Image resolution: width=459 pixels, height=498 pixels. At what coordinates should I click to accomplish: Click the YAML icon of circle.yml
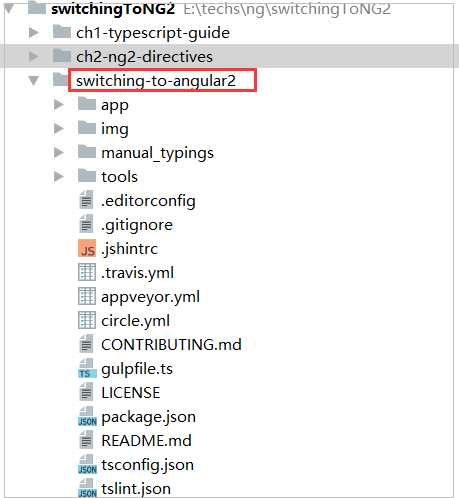click(87, 320)
